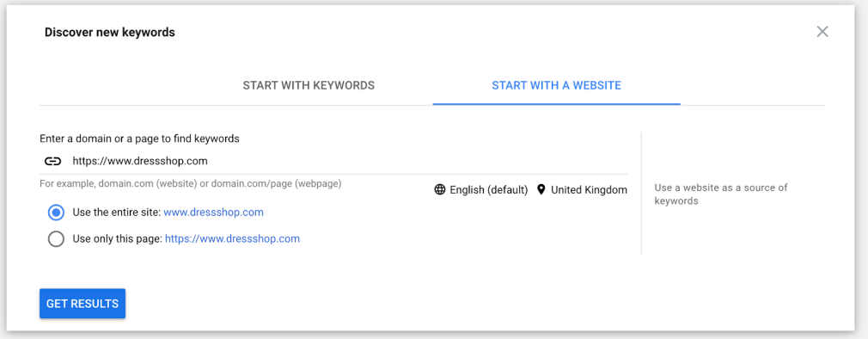Viewport: 868px width, 339px height.
Task: Select the Start with a Website tab
Action: point(556,86)
